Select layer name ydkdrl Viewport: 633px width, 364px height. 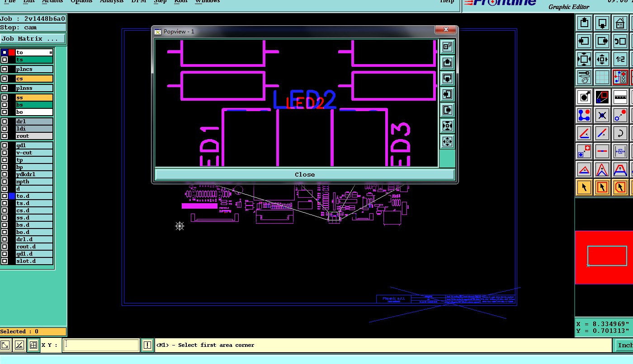tap(34, 174)
